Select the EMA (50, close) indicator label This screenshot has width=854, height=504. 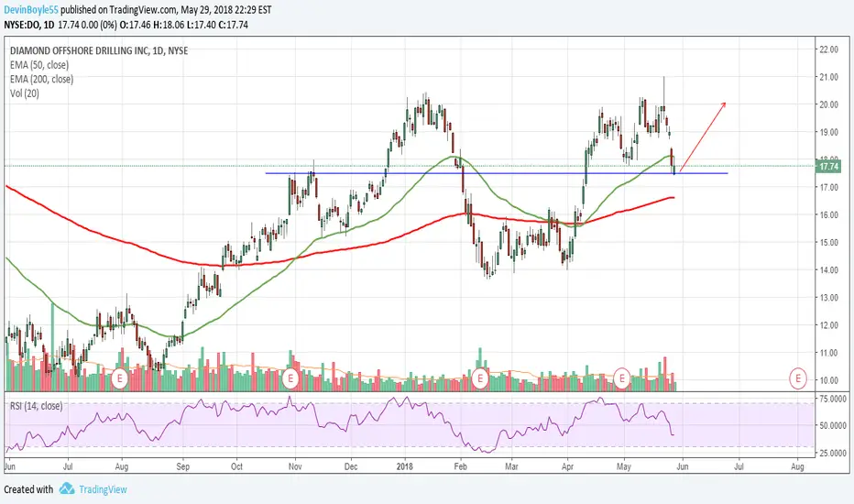[39, 65]
